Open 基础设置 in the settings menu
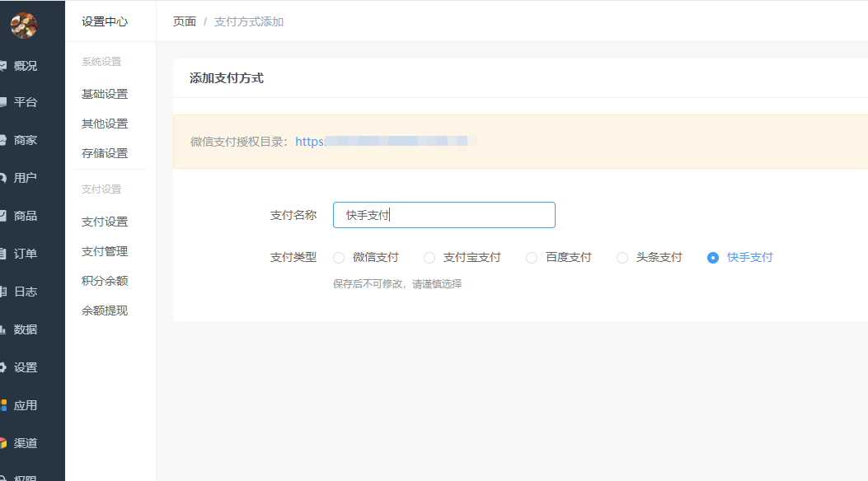 tap(105, 94)
